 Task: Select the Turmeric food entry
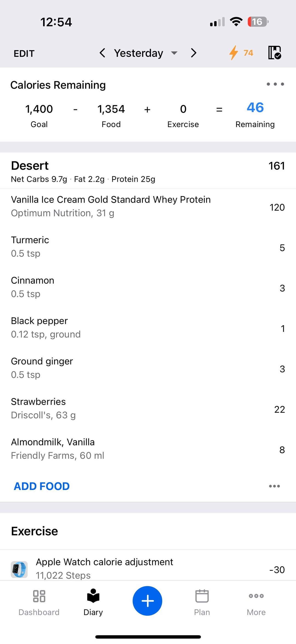click(147, 247)
